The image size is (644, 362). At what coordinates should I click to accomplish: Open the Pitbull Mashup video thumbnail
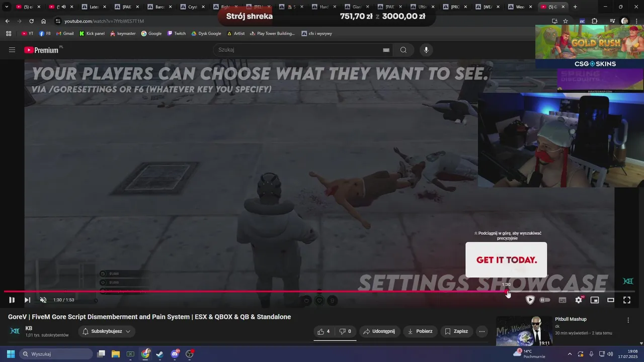pos(524,331)
